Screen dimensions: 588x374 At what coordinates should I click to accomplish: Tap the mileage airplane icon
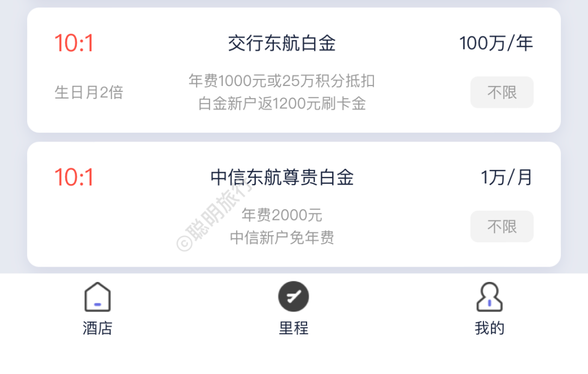[x=293, y=297]
